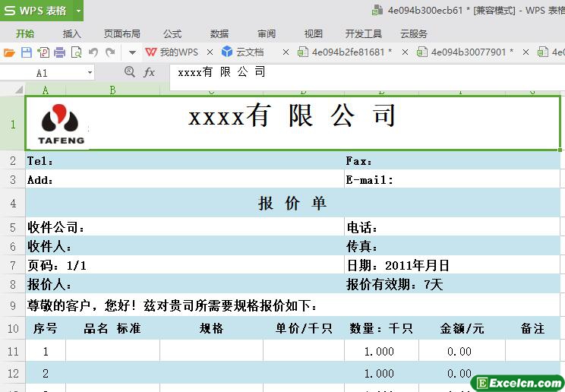The image size is (565, 392).
Task: Open the 插入 ribbon tab
Action: (72, 33)
